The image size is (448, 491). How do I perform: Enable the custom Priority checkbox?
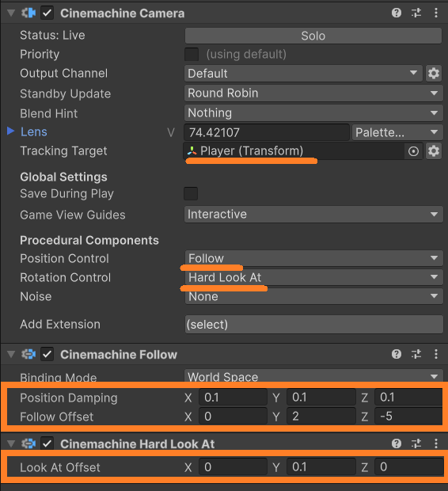[192, 55]
